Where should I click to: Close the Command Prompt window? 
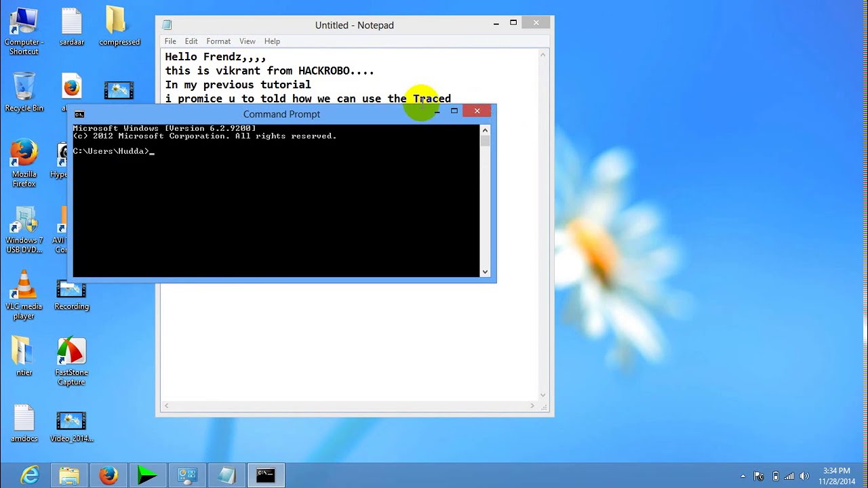(x=477, y=110)
